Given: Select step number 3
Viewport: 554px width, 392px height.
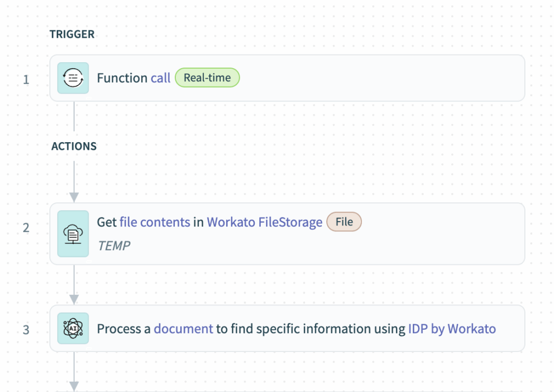Looking at the screenshot, I should pos(26,330).
